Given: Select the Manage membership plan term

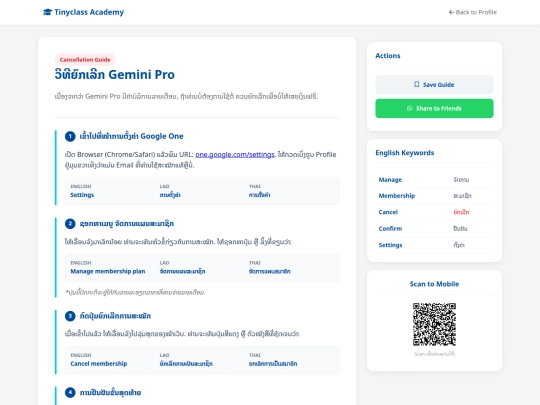Looking at the screenshot, I should pos(108,271).
